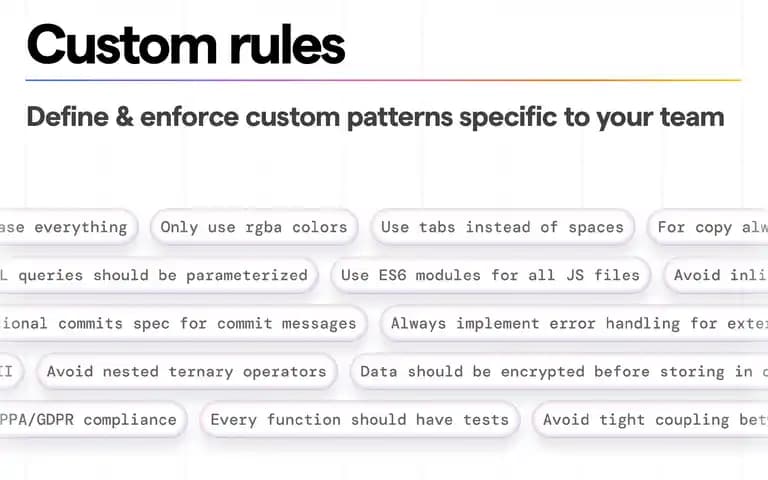Viewport: 768px width, 480px height.
Task: Click 'Every function should have tests' pill
Action: coord(360,420)
